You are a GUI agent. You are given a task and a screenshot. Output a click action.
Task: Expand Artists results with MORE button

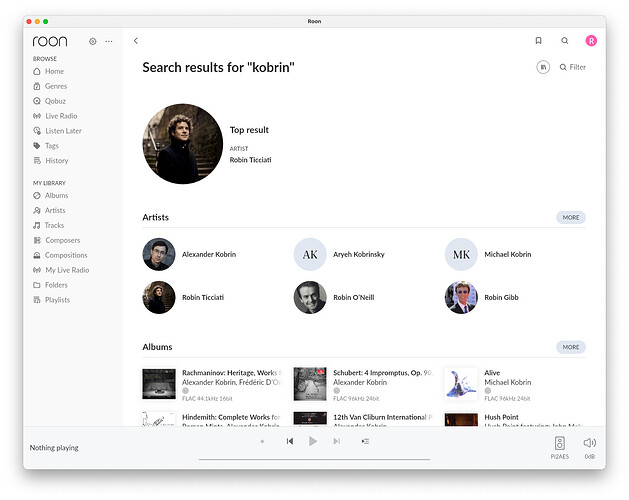pos(570,217)
